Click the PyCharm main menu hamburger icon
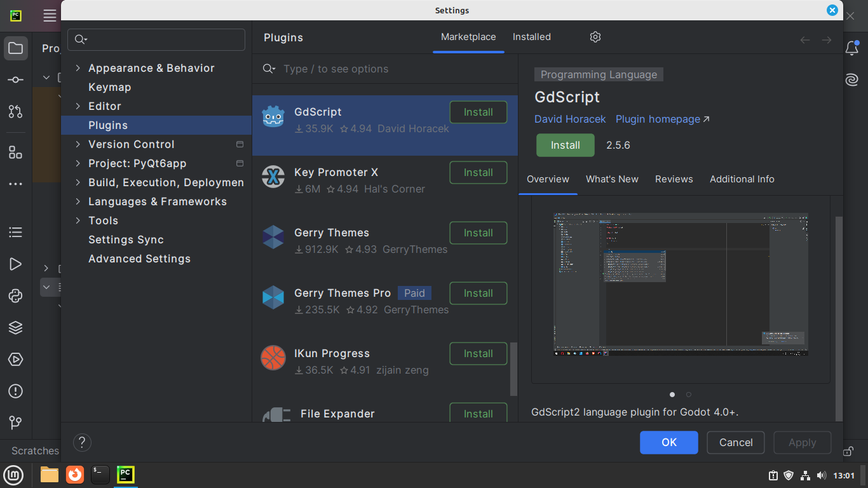 tap(50, 16)
